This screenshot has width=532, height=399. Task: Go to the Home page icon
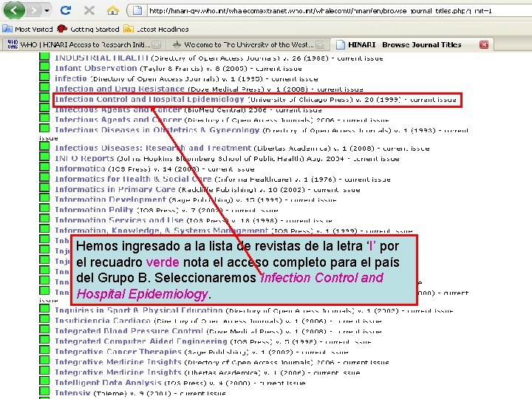tap(112, 10)
